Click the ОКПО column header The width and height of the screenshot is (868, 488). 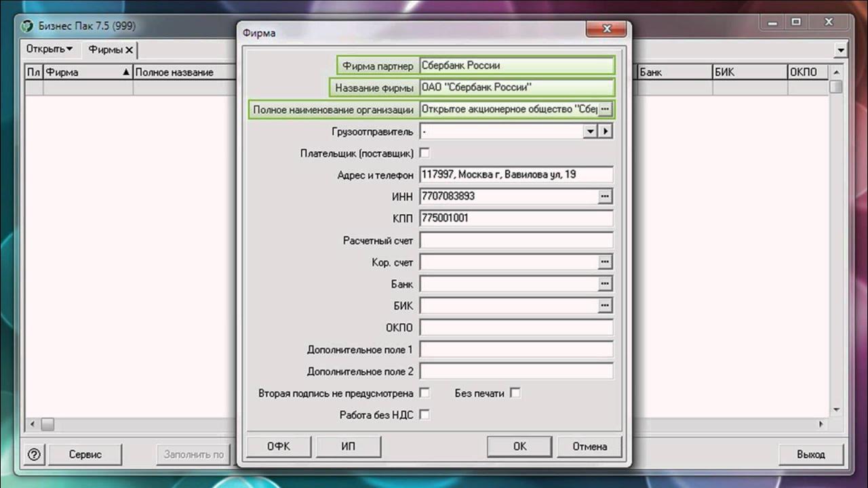coord(807,72)
